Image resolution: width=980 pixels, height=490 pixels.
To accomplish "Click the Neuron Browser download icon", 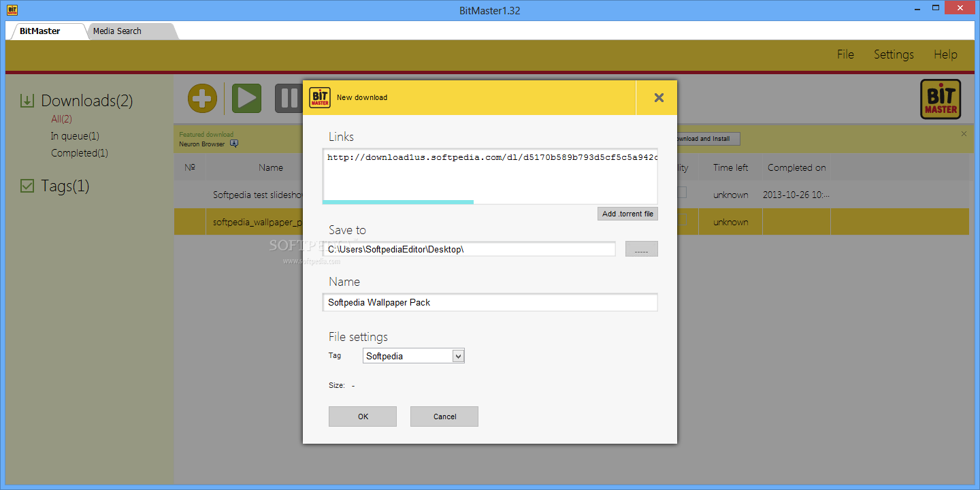I will 233,144.
